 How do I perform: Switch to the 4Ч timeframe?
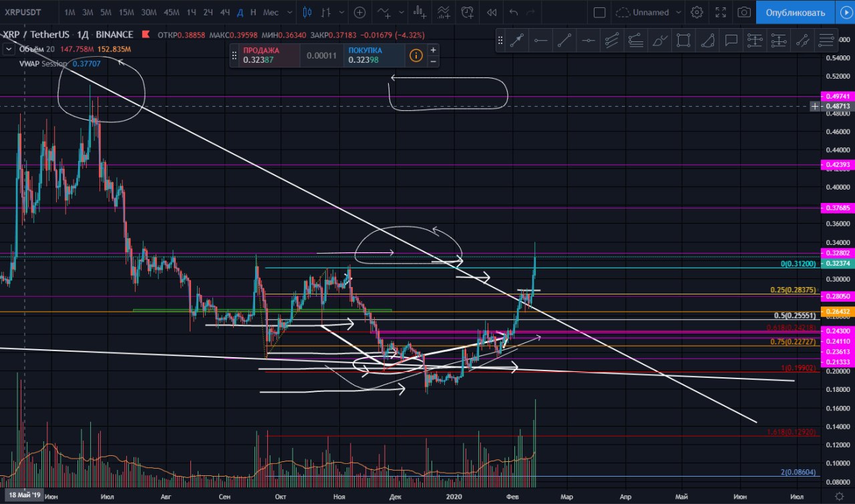coord(225,12)
